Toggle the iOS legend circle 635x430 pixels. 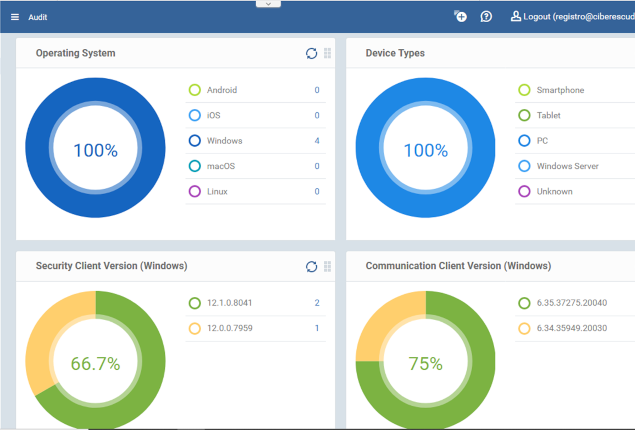pos(195,115)
